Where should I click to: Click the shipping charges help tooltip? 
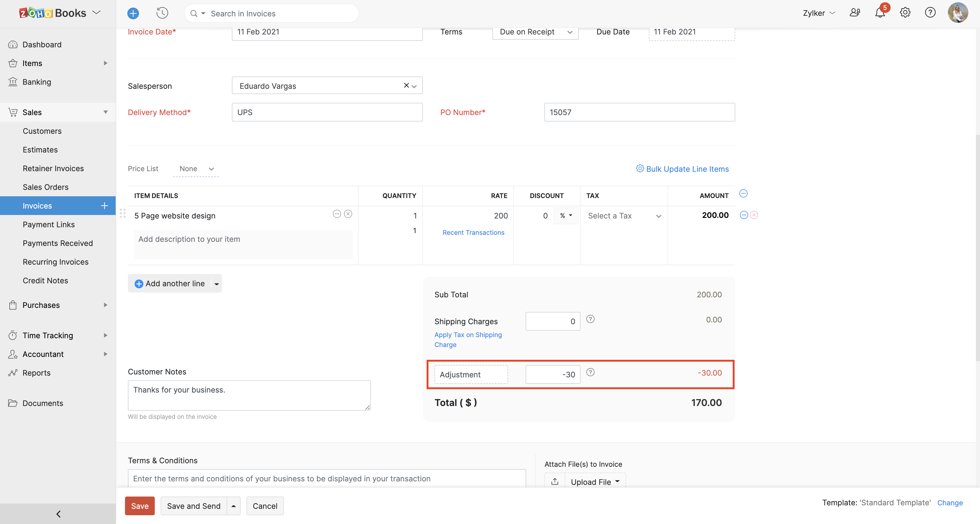pos(590,319)
